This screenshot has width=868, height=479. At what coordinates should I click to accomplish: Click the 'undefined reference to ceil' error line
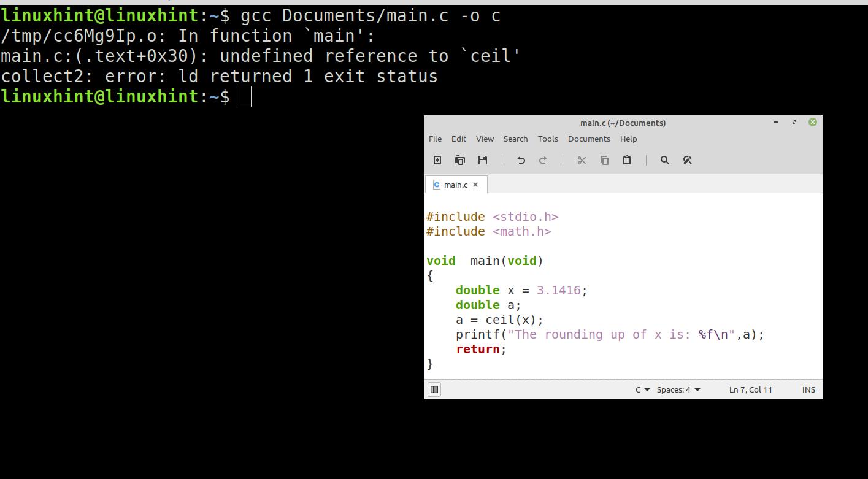pyautogui.click(x=261, y=56)
